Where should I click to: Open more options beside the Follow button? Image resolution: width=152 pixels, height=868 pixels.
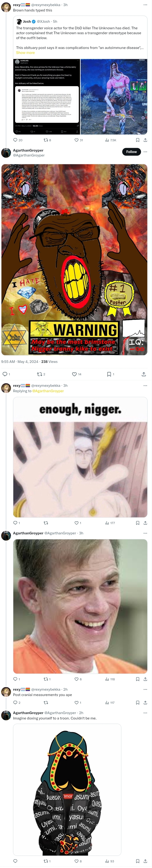pos(145,152)
